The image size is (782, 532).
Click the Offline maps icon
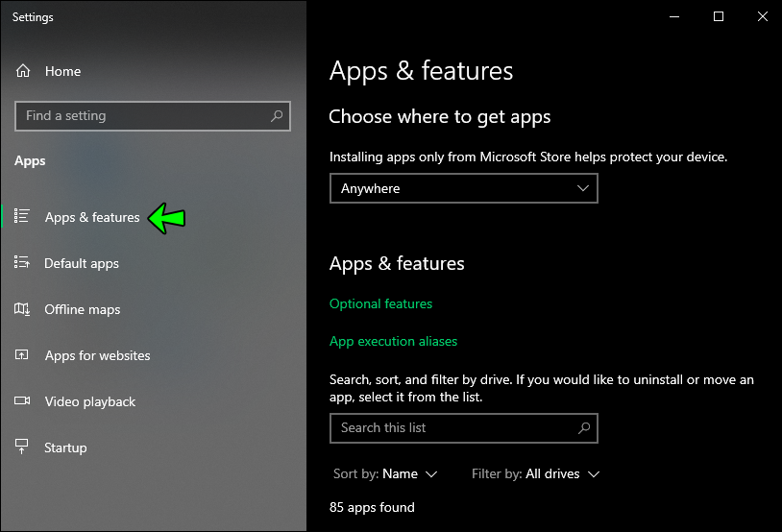(x=23, y=309)
